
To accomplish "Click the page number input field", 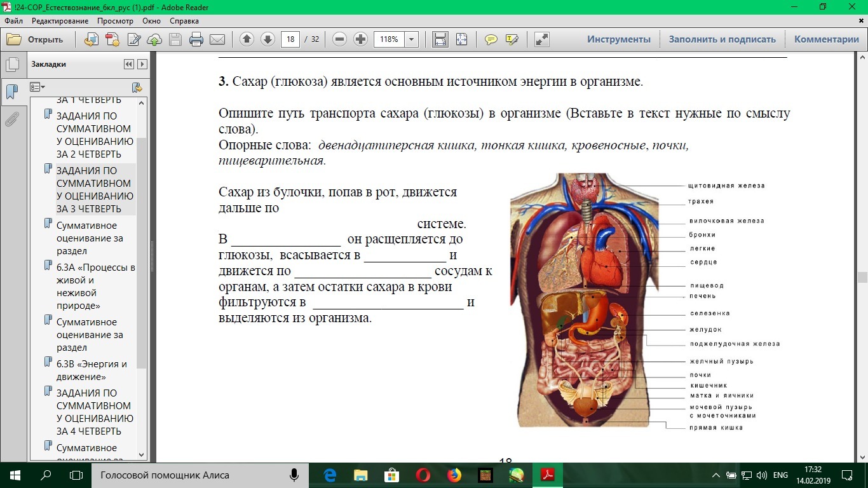I will pyautogui.click(x=291, y=39).
